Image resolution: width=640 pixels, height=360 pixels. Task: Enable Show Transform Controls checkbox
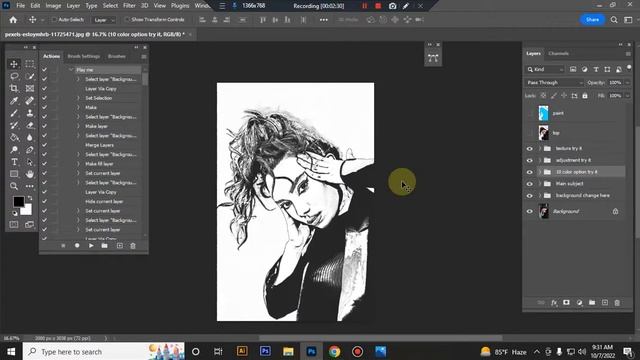(127, 20)
